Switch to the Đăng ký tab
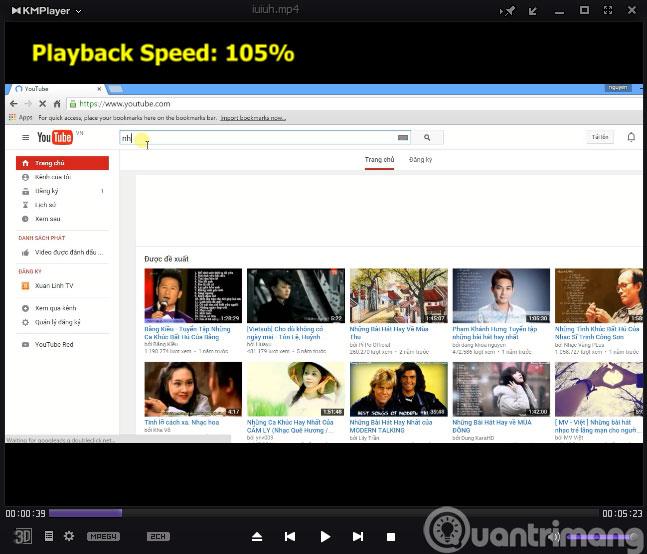 click(x=420, y=160)
